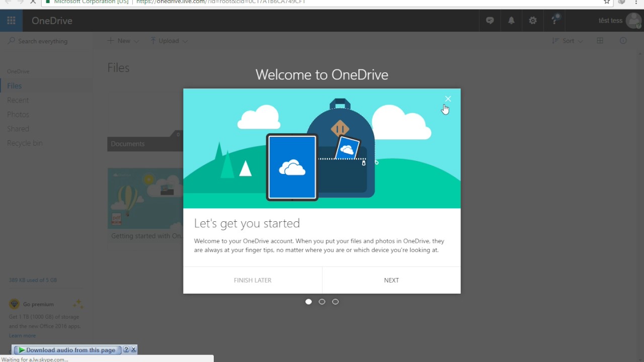Click the Search everything field
The width and height of the screenshot is (644, 362).
tap(46, 41)
